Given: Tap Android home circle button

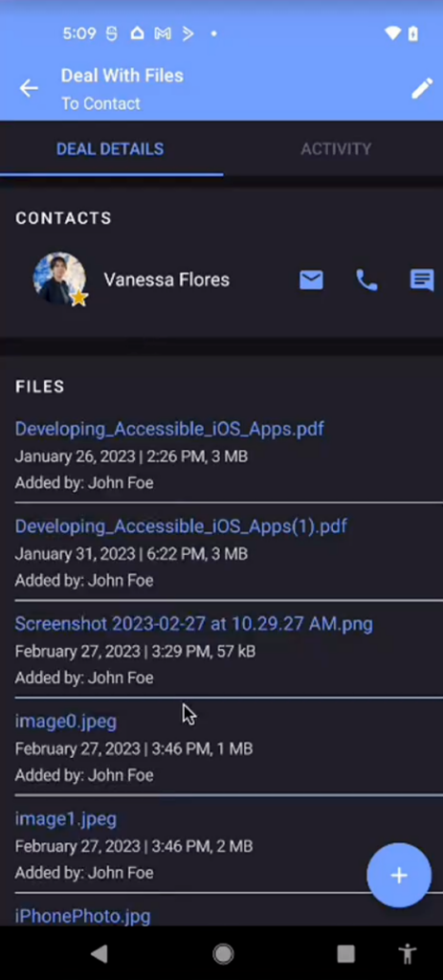Looking at the screenshot, I should tap(222, 953).
